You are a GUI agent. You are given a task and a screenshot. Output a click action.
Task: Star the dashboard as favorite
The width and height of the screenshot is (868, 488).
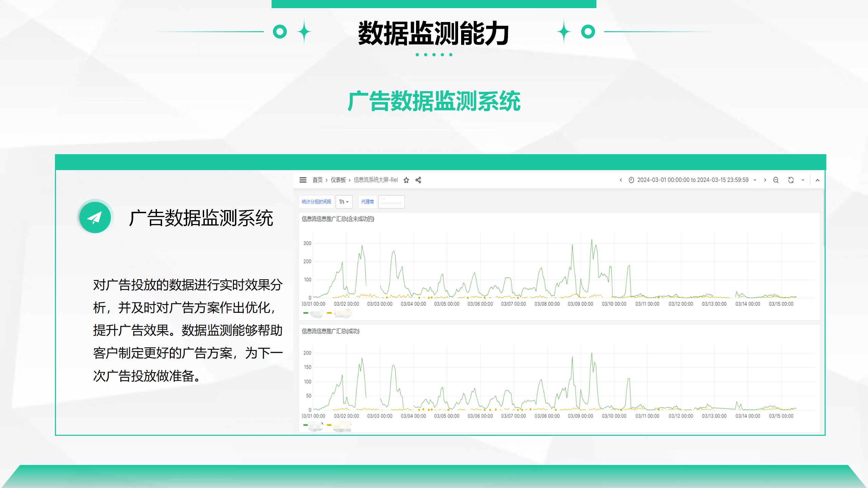(406, 180)
